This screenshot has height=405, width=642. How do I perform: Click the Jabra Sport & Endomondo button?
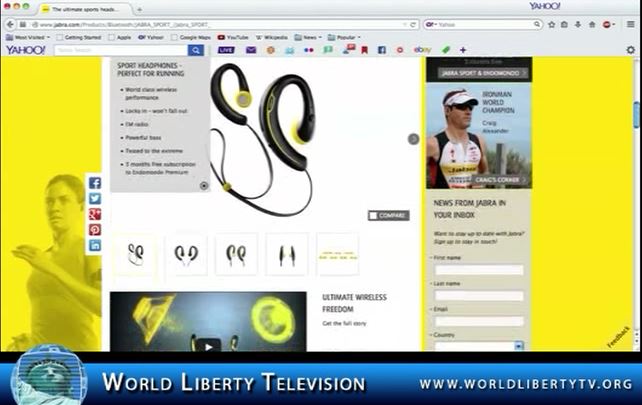coord(483,73)
